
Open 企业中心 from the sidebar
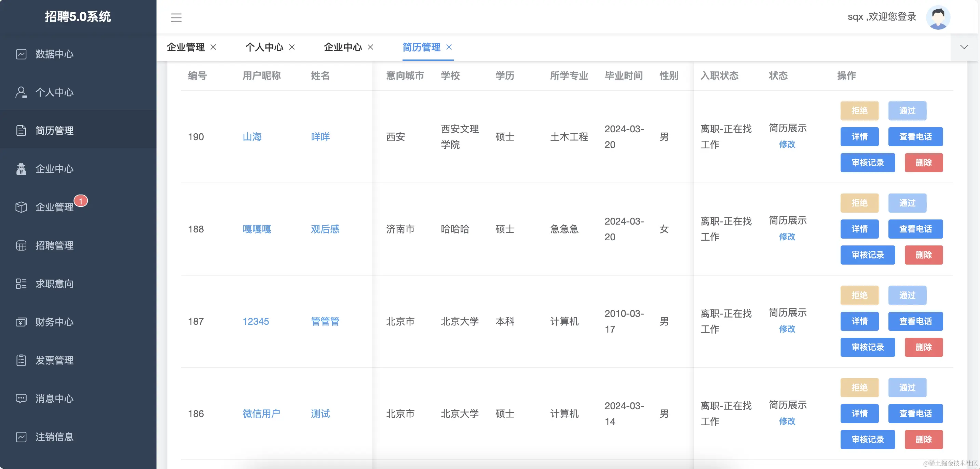coord(54,169)
